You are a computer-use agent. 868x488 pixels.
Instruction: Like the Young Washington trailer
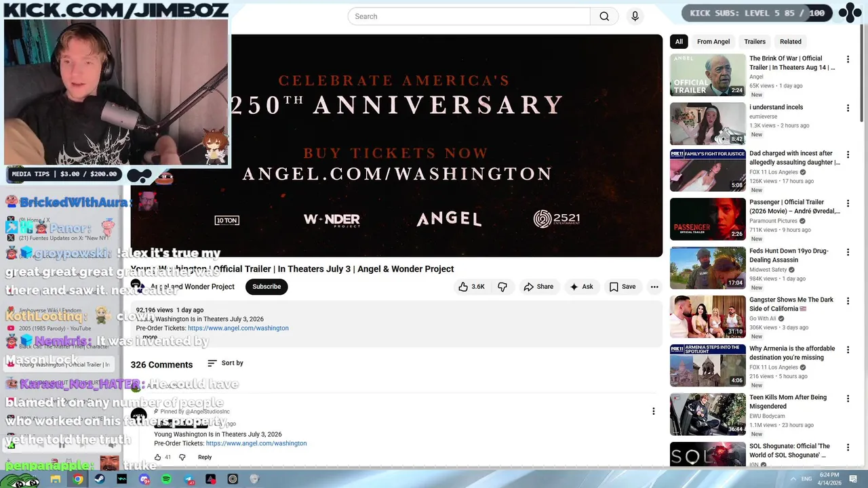(x=471, y=287)
